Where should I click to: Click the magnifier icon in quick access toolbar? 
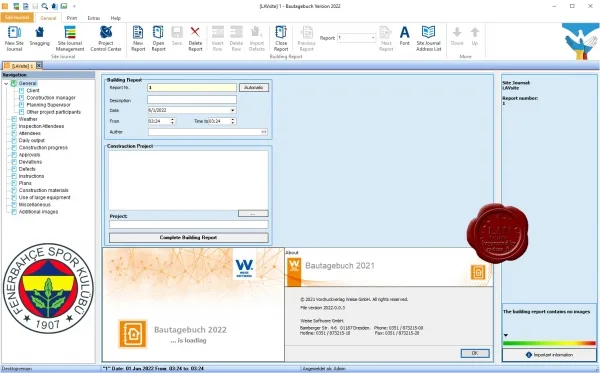click(45, 6)
